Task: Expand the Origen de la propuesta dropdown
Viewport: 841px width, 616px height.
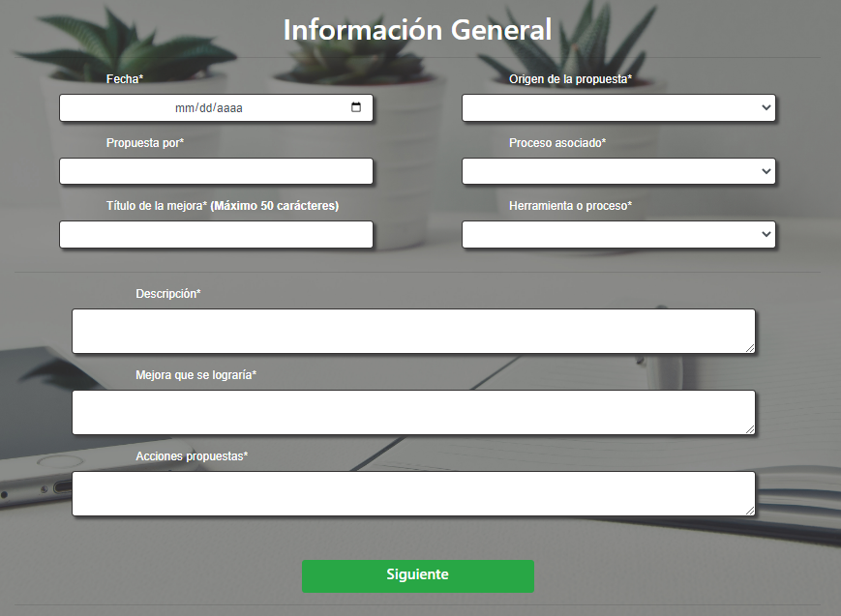Action: pyautogui.click(x=618, y=108)
